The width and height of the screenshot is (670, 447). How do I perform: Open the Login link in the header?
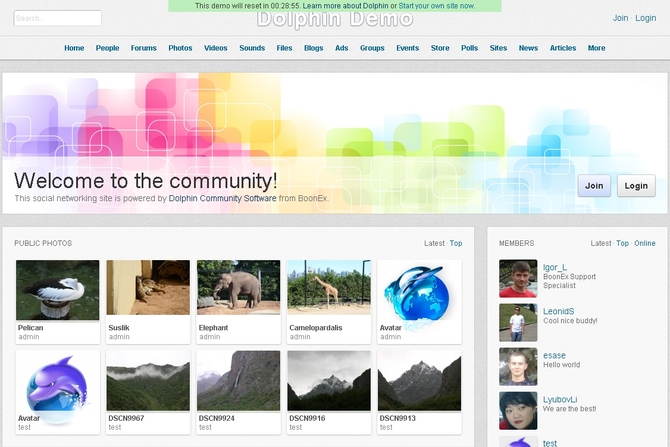tap(646, 18)
